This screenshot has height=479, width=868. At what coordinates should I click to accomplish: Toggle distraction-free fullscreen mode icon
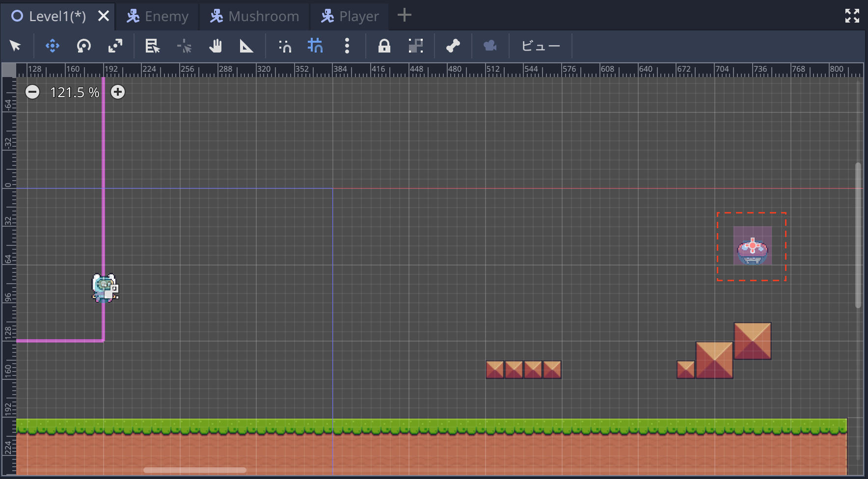[852, 16]
